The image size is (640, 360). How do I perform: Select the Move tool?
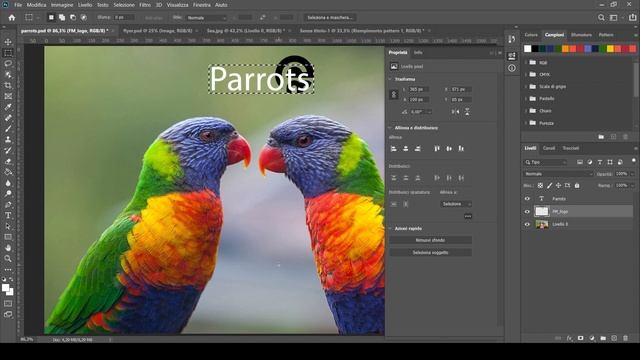[x=8, y=42]
